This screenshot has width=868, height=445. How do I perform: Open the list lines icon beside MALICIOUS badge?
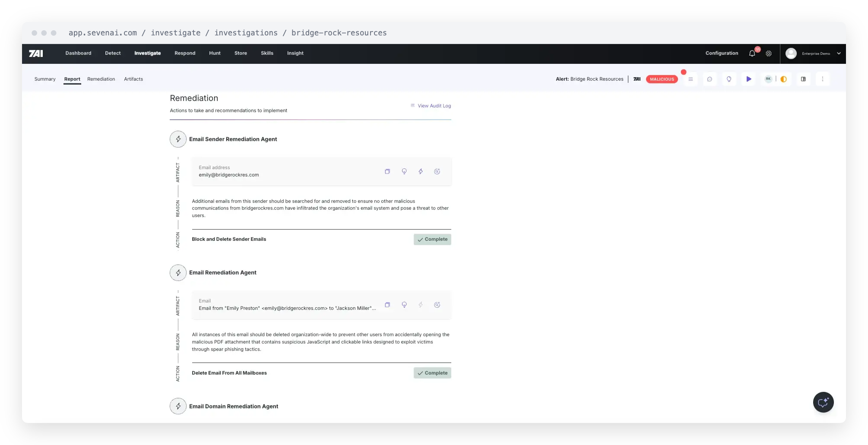pyautogui.click(x=691, y=79)
